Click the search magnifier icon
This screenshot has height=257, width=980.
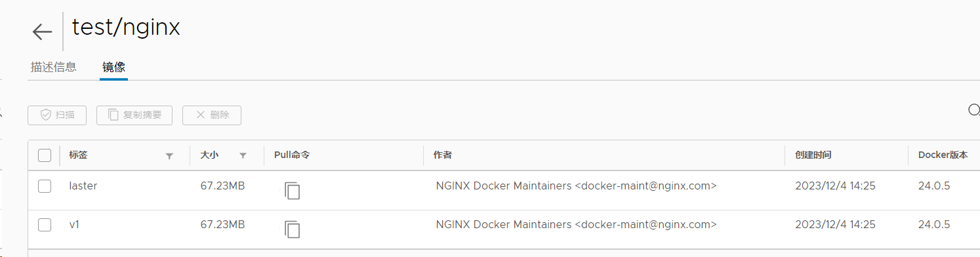click(x=974, y=110)
